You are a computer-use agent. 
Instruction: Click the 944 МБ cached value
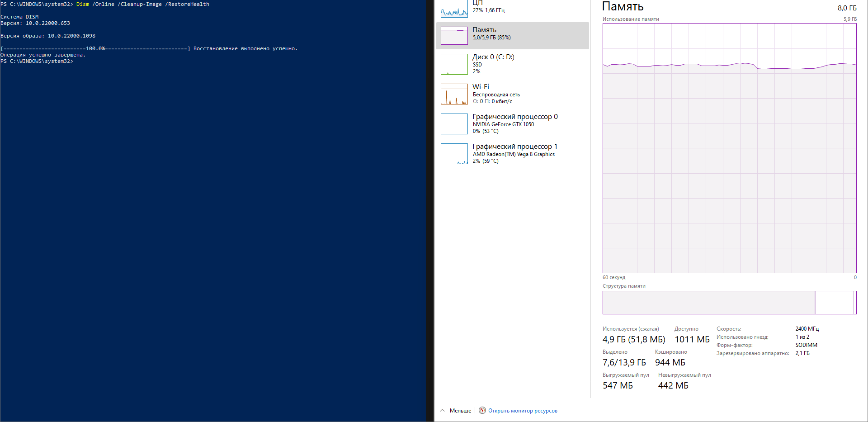pyautogui.click(x=670, y=362)
